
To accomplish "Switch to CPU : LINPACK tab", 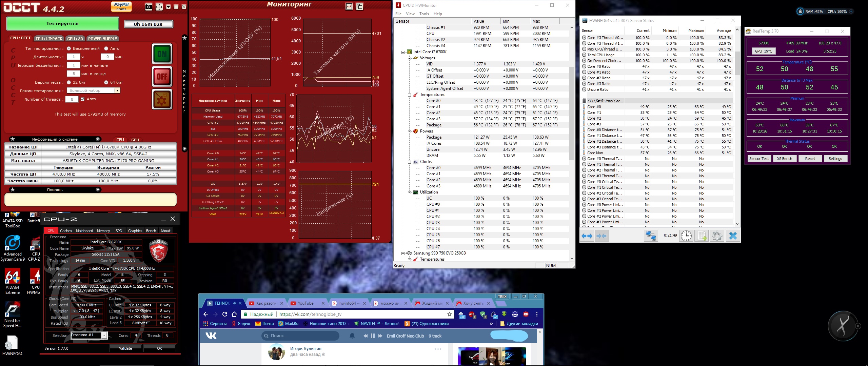I will click(x=49, y=39).
